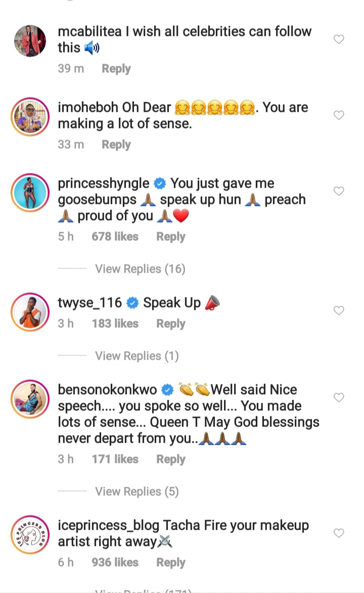Like mcabilitea's comment with the heart
The height and width of the screenshot is (593, 364).
tap(339, 39)
